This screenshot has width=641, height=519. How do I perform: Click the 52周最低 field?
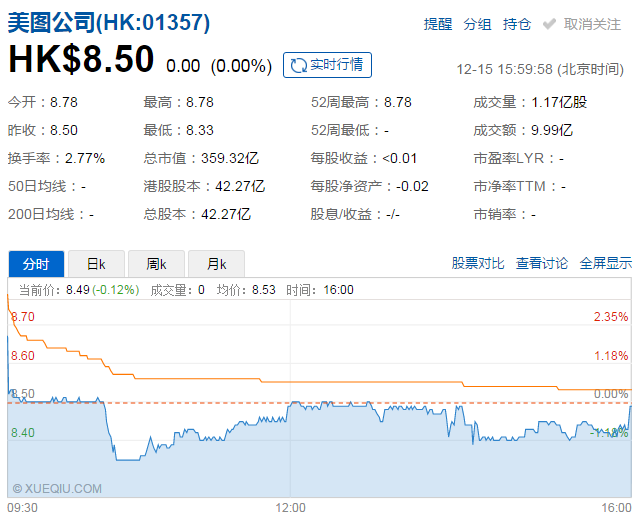point(350,130)
